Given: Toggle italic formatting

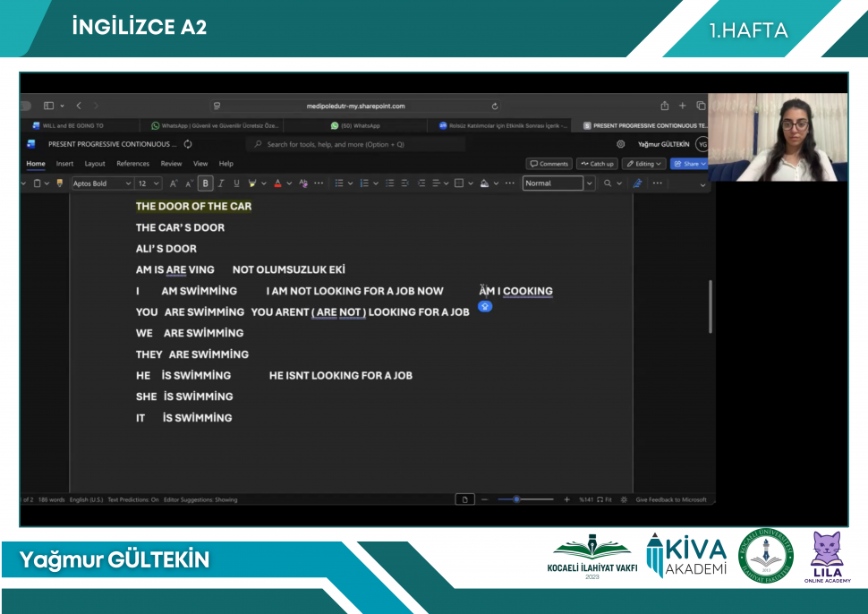Looking at the screenshot, I should [221, 183].
